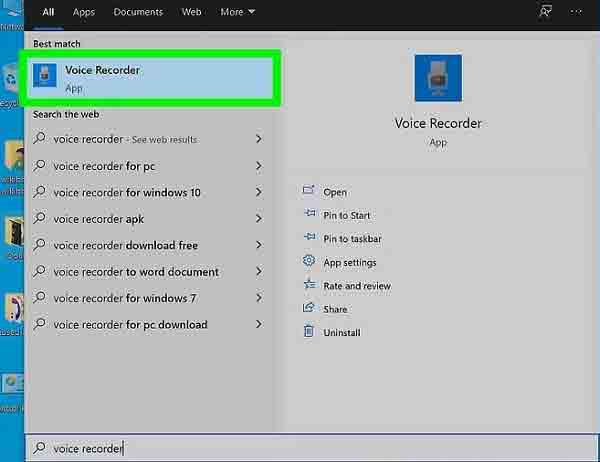
Task: Choose Pin to Start
Action: tap(347, 215)
